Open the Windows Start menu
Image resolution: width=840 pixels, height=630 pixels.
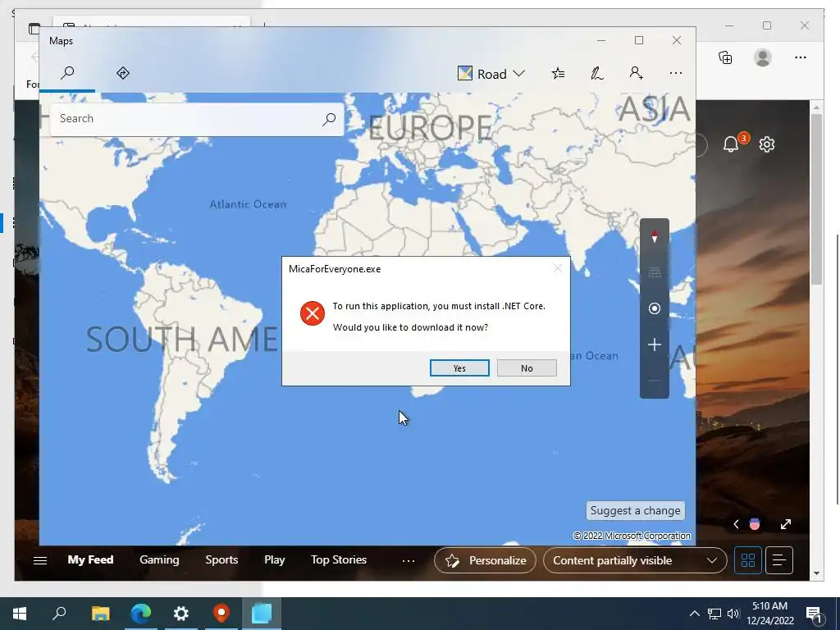[20, 614]
